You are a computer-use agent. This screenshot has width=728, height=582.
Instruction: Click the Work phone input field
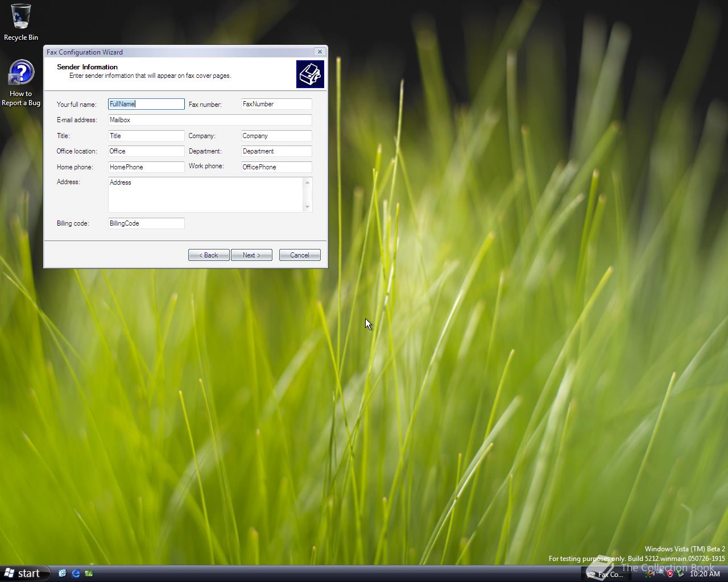point(276,167)
